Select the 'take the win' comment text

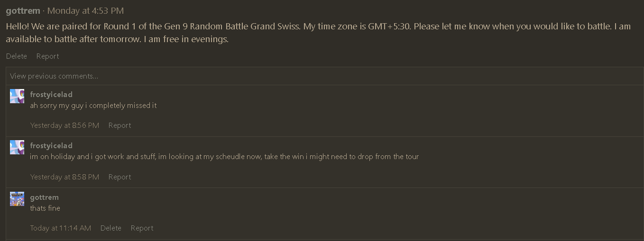tap(224, 157)
